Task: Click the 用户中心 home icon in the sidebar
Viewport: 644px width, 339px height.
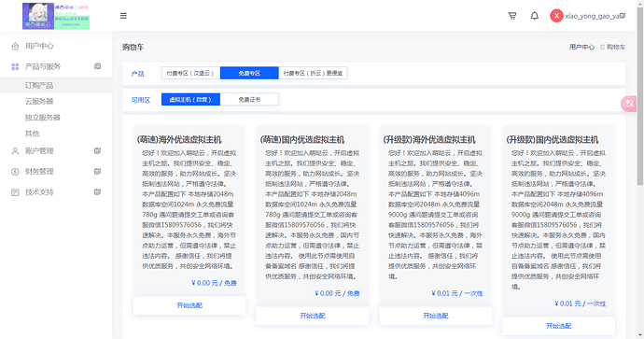Action: (x=15, y=46)
